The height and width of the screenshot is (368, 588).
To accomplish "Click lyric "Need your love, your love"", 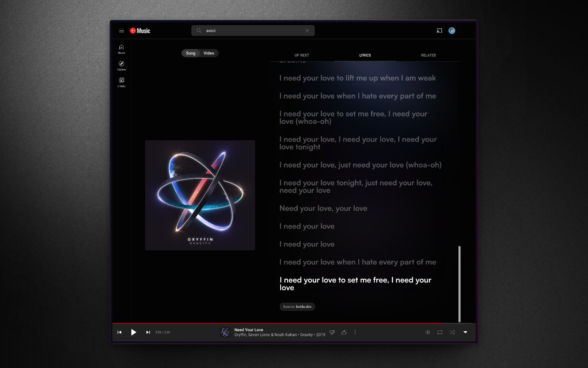I will (323, 208).
